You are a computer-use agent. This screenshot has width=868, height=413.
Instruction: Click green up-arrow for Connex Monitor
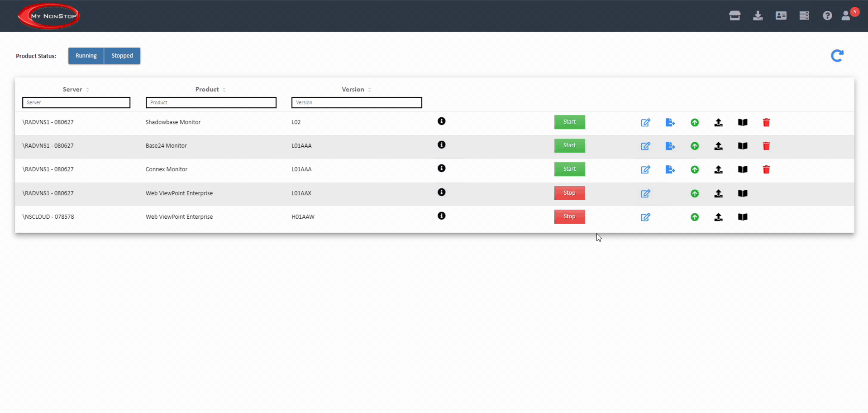[x=695, y=169]
